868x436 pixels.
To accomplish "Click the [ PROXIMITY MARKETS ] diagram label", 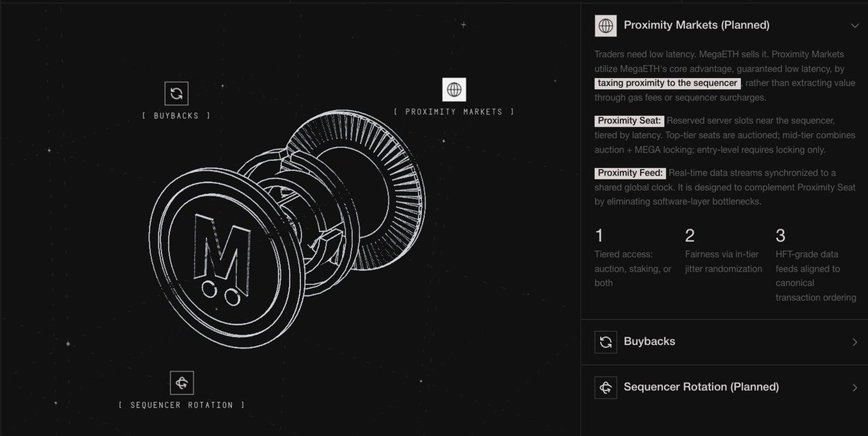I will (x=454, y=112).
